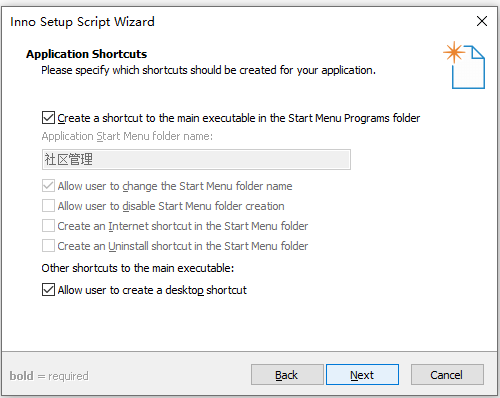Click the new script document icon
Image resolution: width=500 pixels, height=398 pixels.
[464, 65]
